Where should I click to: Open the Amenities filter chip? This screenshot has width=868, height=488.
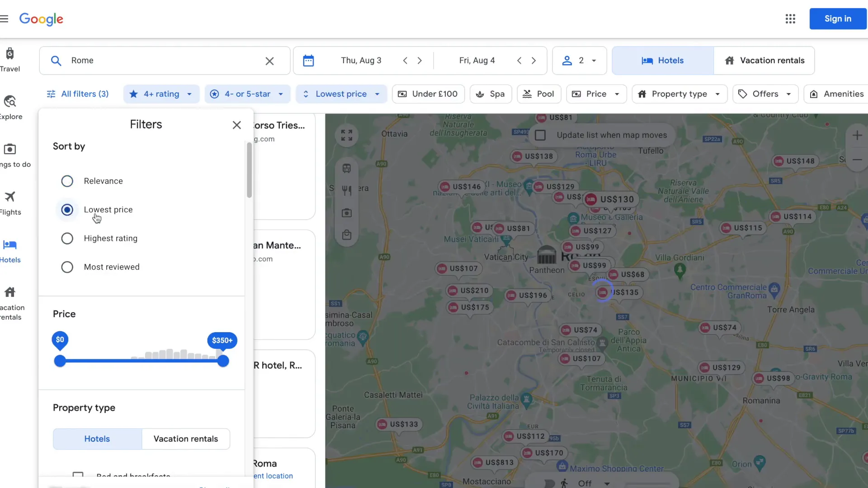[x=836, y=94]
